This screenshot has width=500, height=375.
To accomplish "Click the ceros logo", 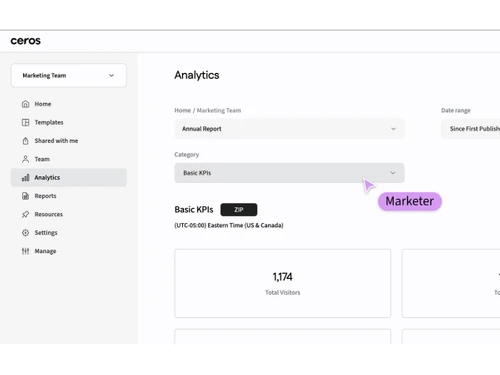I will [26, 41].
